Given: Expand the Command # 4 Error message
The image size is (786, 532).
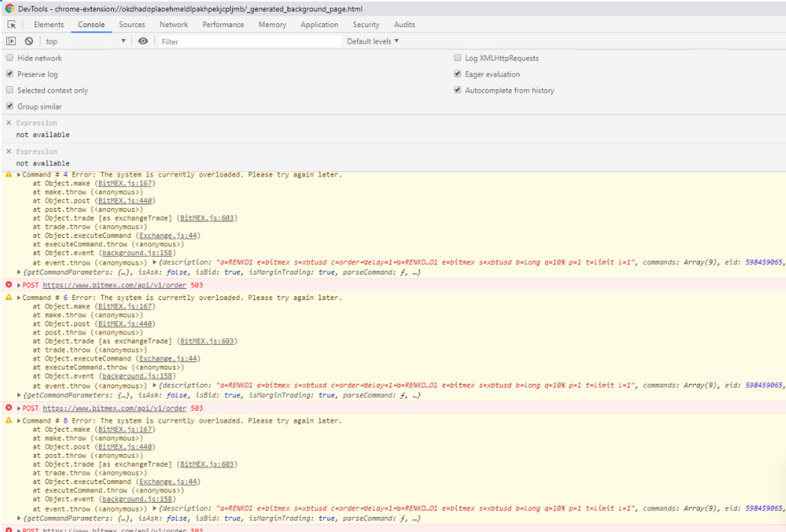Looking at the screenshot, I should (x=19, y=174).
